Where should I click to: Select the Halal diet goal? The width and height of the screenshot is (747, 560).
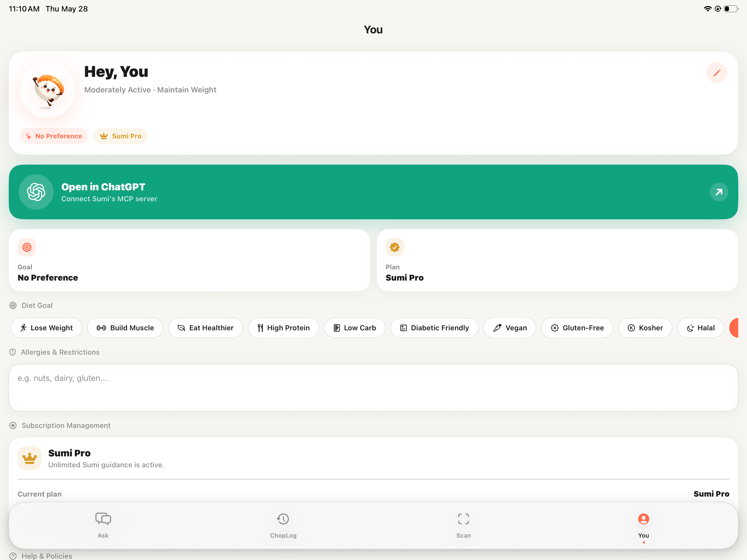(701, 328)
